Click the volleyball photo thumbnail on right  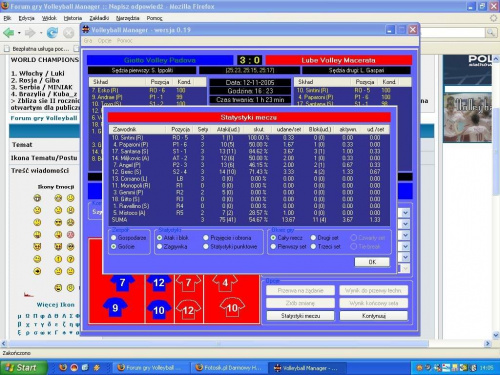pos(467,117)
